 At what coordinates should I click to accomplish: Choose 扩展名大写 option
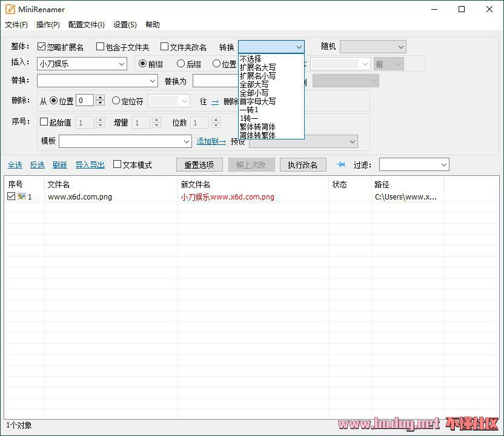[x=271, y=67]
